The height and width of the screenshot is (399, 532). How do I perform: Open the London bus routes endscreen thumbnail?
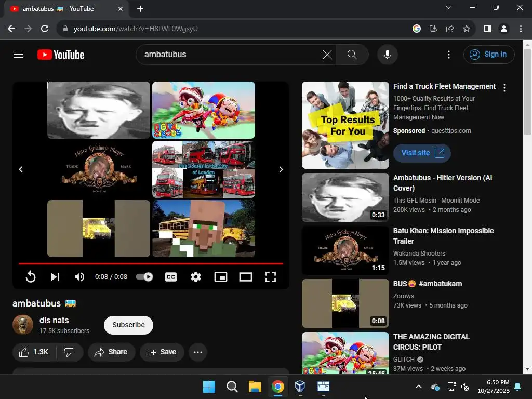point(204,169)
